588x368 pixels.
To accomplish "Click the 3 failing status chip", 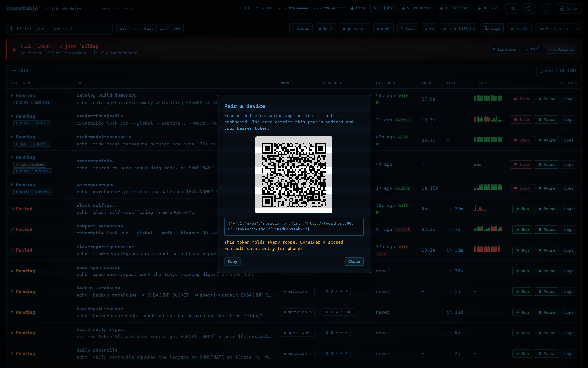I will click(x=454, y=9).
